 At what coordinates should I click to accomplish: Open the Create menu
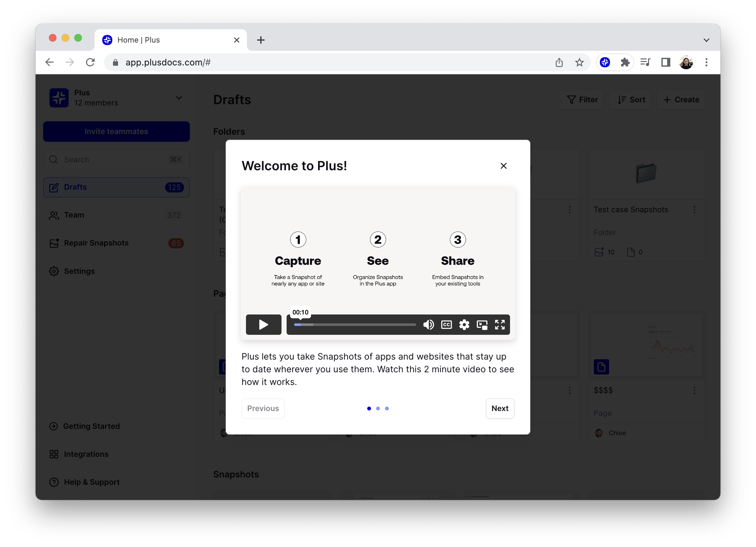point(681,100)
